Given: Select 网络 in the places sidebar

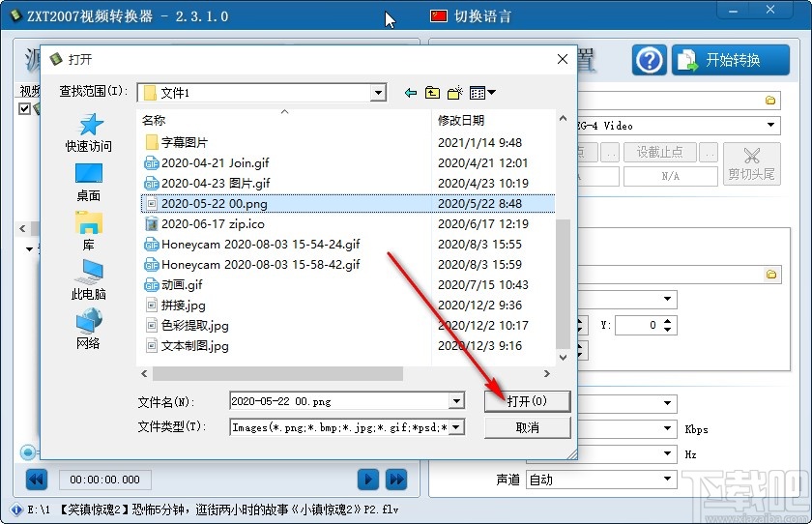Looking at the screenshot, I should point(89,330).
